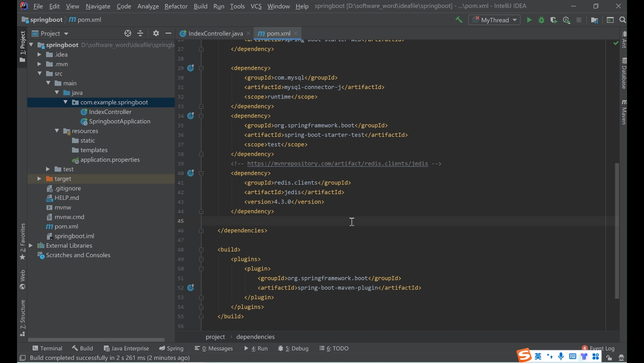
Task: Click the Sogou soft keyboard icon
Action: click(x=572, y=356)
